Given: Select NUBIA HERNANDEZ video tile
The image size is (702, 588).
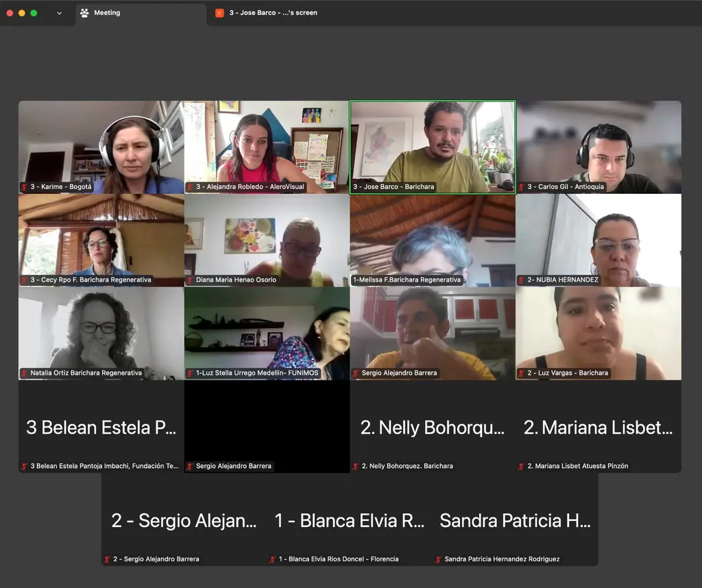Looking at the screenshot, I should tap(598, 240).
